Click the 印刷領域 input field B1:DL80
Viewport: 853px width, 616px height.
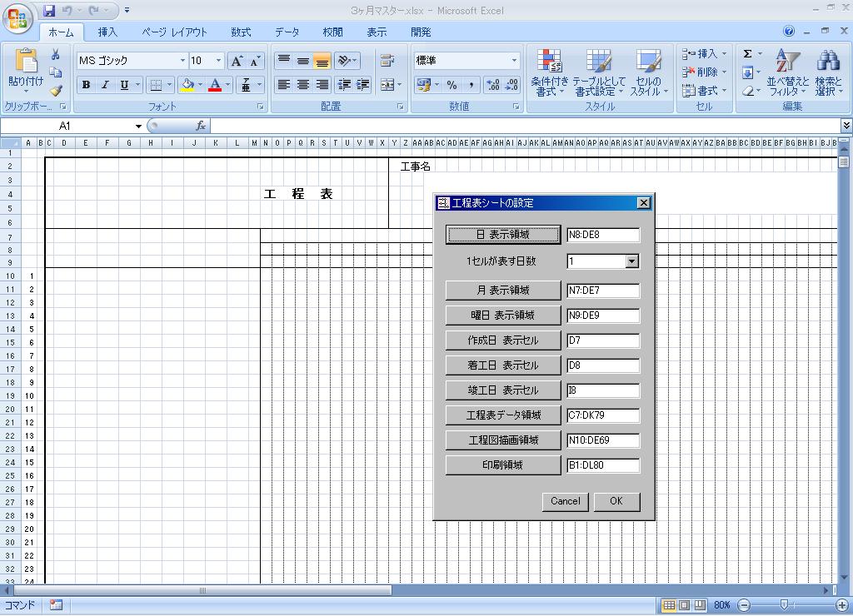coord(603,465)
